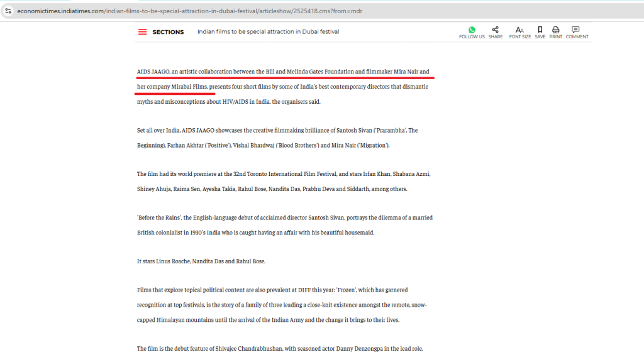Open the Sections hamburger menu icon
This screenshot has width=644, height=362.
point(143,32)
